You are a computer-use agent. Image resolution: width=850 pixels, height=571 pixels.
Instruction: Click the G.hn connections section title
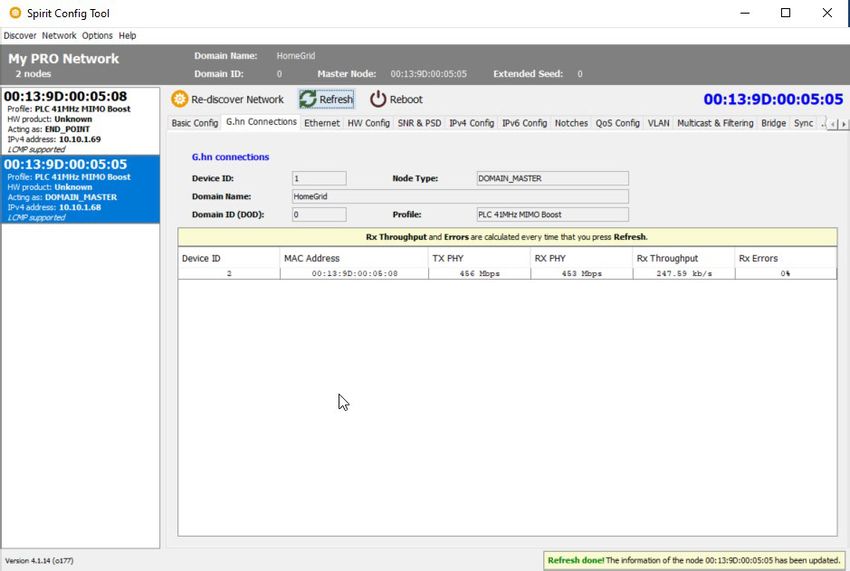tap(230, 157)
